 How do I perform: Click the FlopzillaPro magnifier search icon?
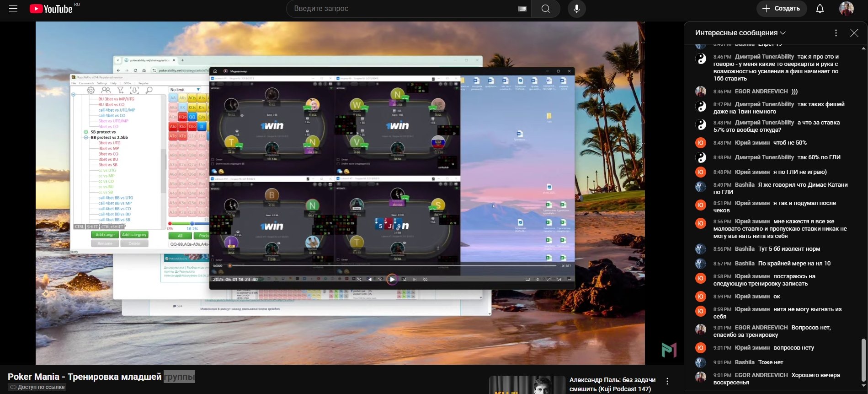point(149,90)
